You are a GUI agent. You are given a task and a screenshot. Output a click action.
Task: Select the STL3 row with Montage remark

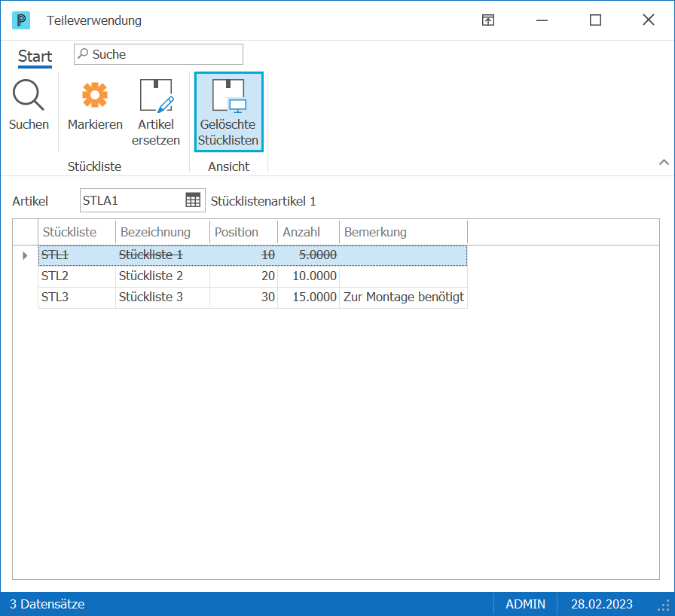pyautogui.click(x=252, y=297)
